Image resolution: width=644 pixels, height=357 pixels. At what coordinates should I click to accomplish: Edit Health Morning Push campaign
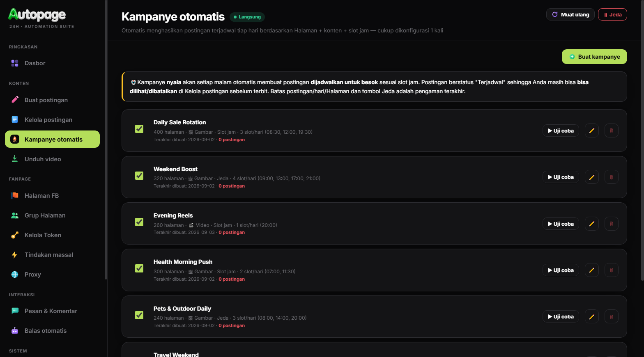click(x=591, y=270)
